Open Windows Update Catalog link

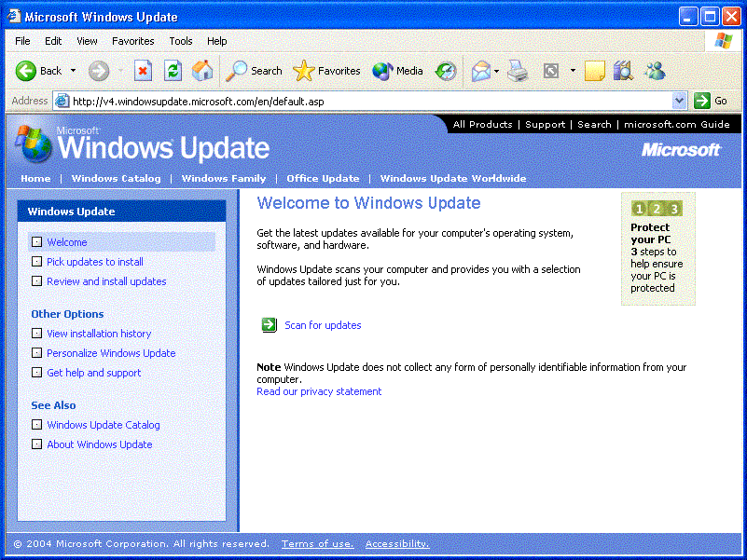(104, 425)
